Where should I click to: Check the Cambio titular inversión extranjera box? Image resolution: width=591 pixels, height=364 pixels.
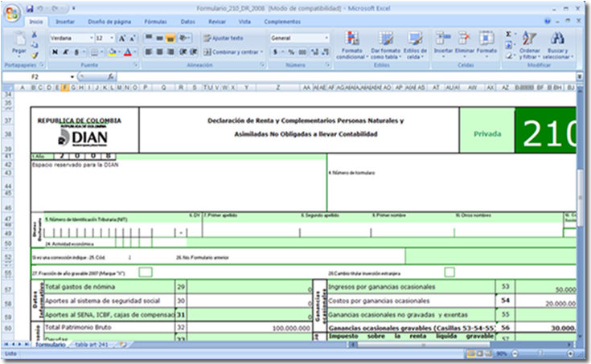449,272
